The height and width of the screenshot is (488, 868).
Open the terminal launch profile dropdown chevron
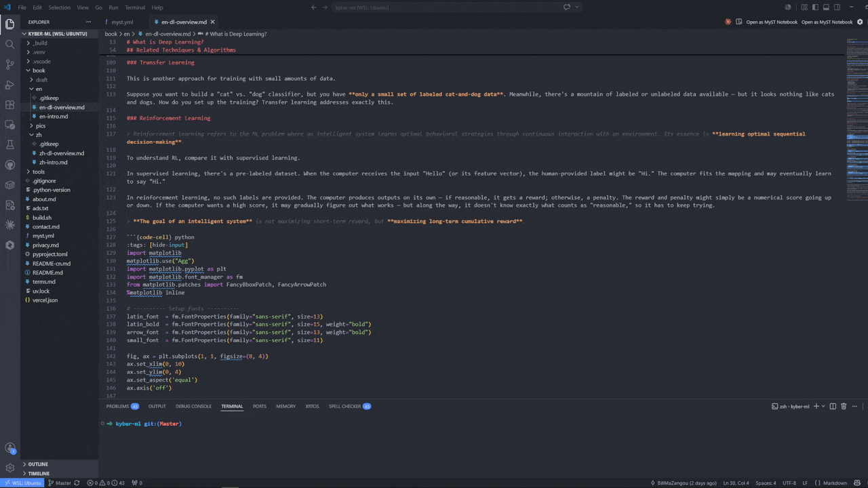(824, 406)
